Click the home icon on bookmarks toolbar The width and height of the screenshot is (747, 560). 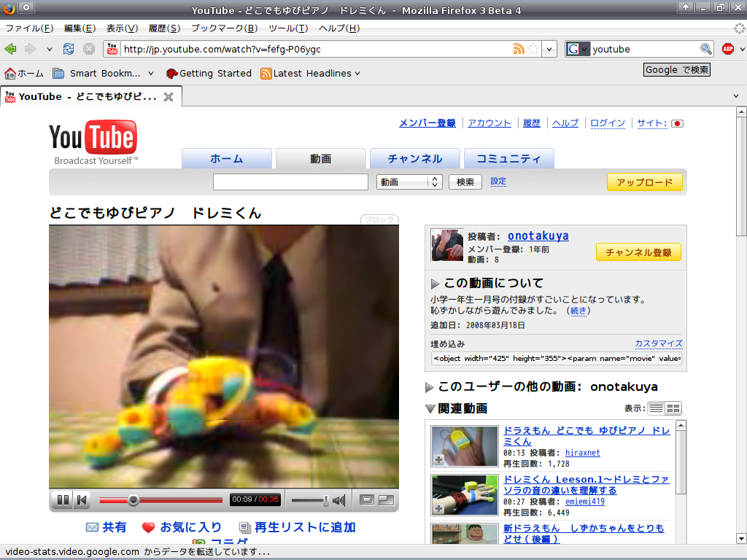pyautogui.click(x=10, y=74)
